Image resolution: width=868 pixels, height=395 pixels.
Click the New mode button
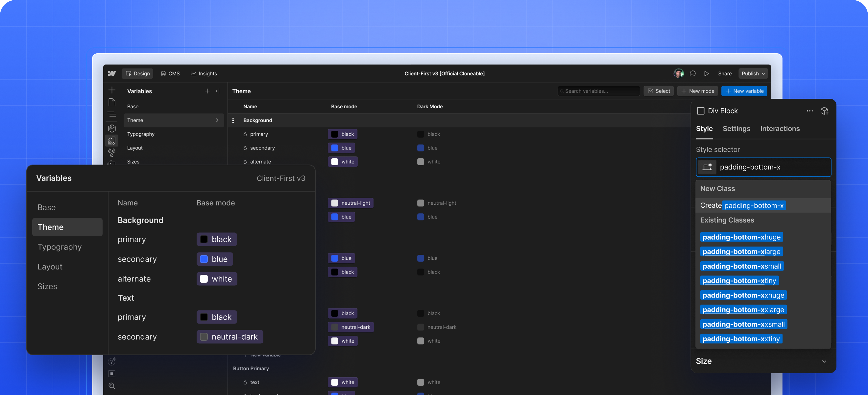(697, 91)
